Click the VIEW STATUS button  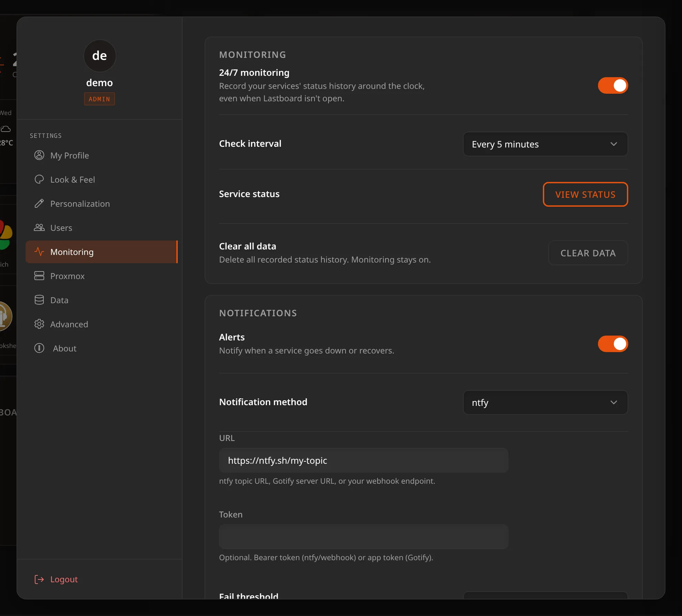[585, 194]
